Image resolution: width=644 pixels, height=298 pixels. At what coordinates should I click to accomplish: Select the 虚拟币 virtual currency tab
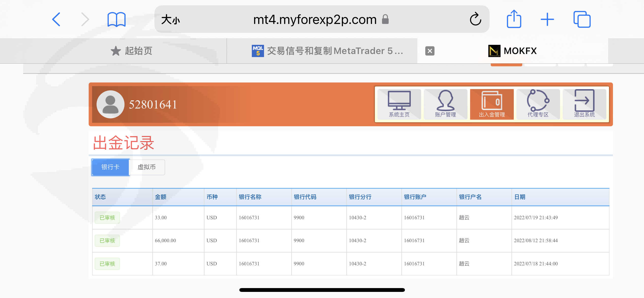pyautogui.click(x=147, y=167)
